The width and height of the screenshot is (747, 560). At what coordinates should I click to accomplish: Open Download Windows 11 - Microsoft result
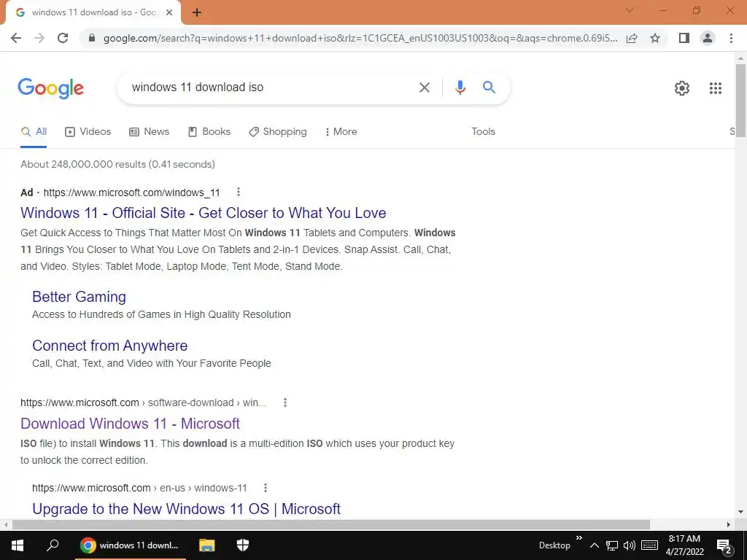130,424
